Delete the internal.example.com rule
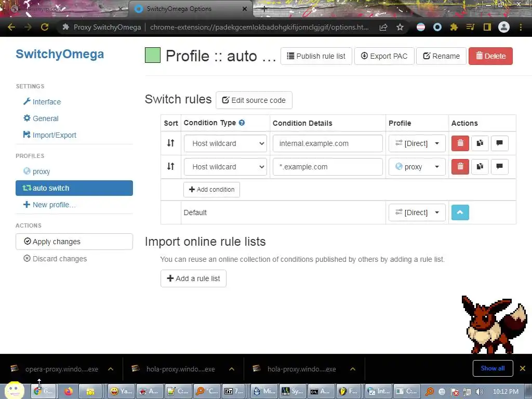The height and width of the screenshot is (399, 532). pos(460,143)
